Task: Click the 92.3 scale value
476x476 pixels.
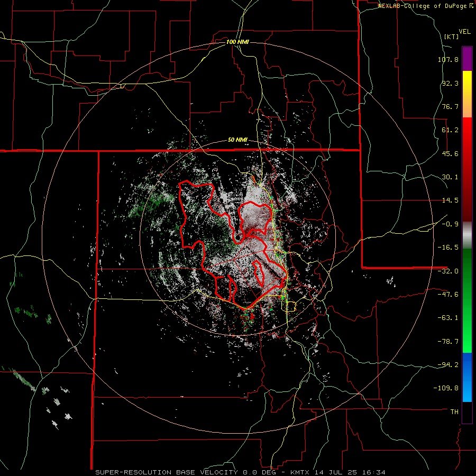Action: [x=450, y=83]
